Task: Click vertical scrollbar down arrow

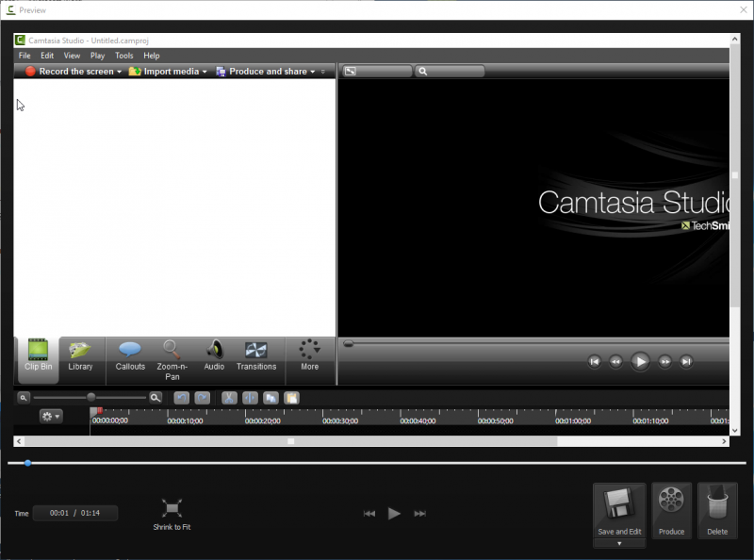Action: [x=735, y=431]
